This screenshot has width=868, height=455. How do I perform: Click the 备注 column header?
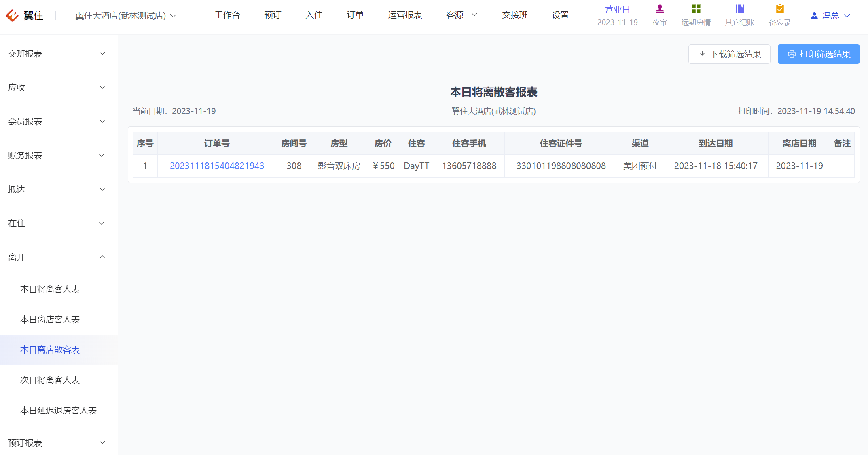[x=842, y=143]
